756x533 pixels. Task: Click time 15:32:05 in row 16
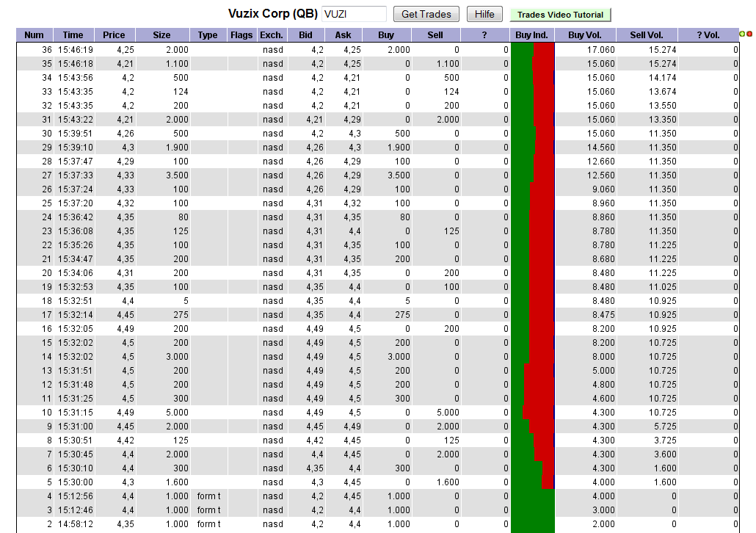click(x=76, y=329)
